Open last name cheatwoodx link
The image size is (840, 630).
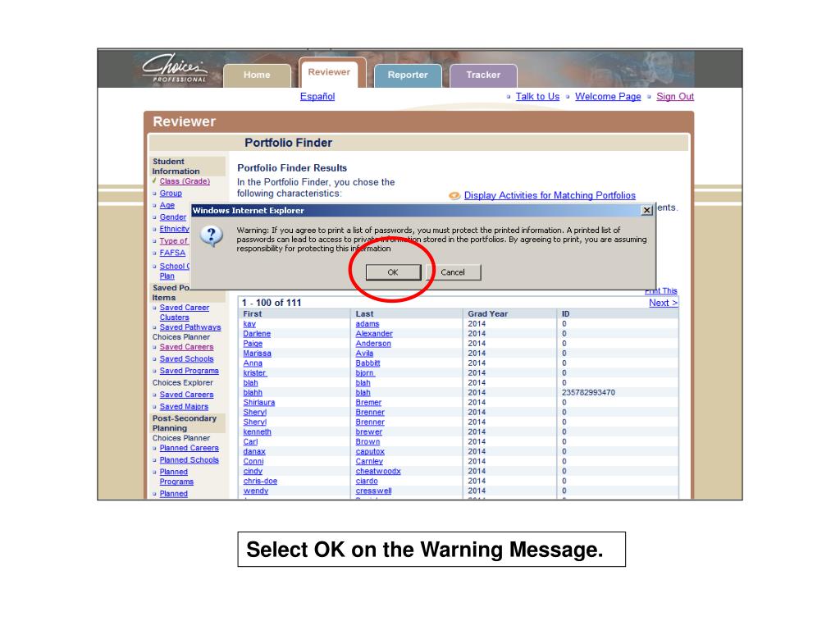(378, 472)
